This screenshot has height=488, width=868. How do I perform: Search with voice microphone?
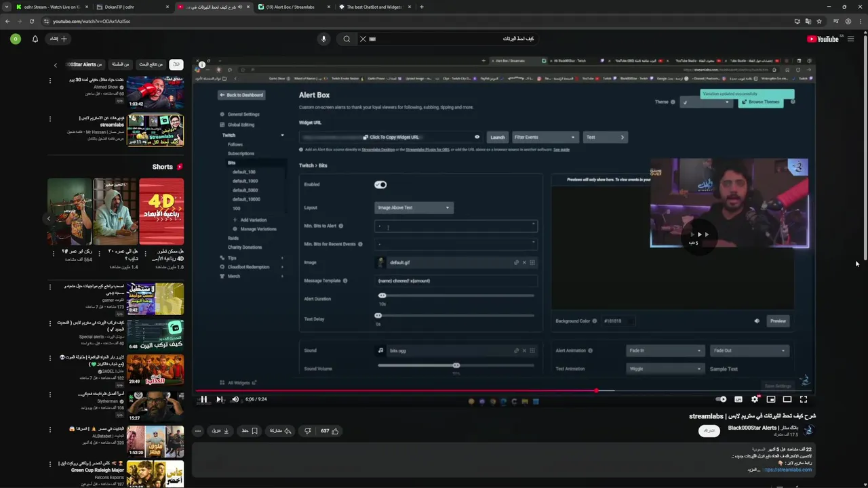pos(323,39)
